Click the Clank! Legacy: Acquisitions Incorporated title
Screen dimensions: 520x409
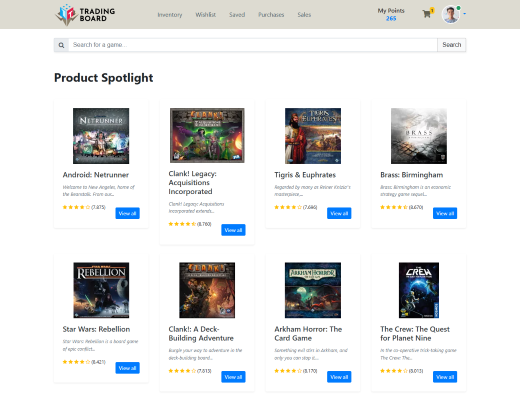click(193, 183)
